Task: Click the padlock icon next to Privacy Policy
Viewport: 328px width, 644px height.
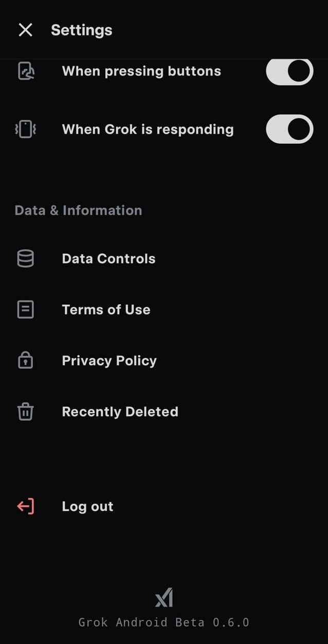Action: [24, 360]
